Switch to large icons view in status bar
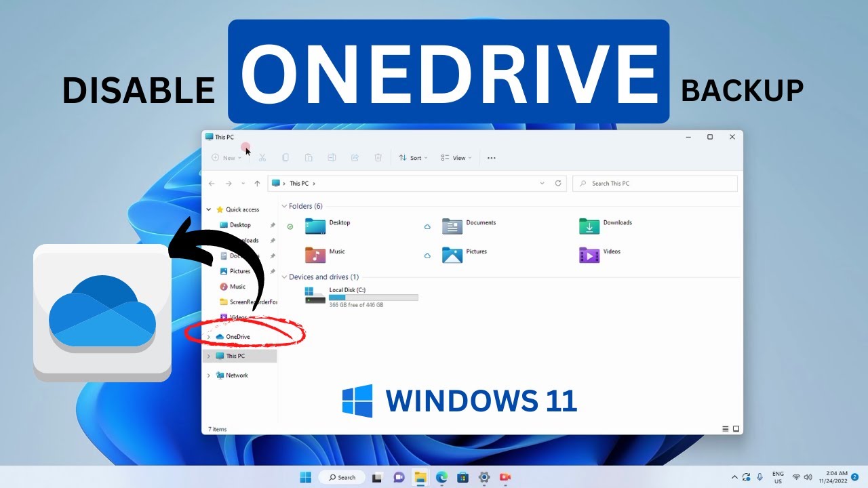The width and height of the screenshot is (868, 488). coord(736,429)
